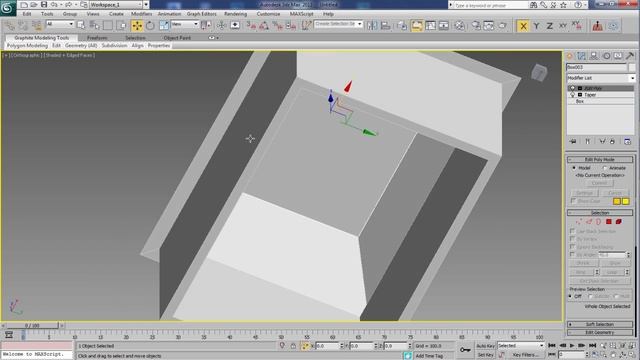
Task: Toggle the By Angle checkbox
Action: [x=572, y=254]
